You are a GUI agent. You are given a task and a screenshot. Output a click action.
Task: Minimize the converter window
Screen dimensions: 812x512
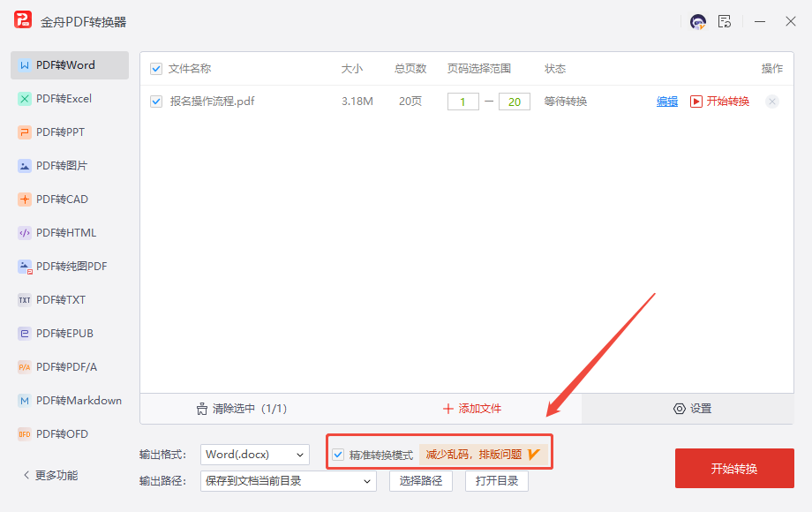click(x=760, y=22)
